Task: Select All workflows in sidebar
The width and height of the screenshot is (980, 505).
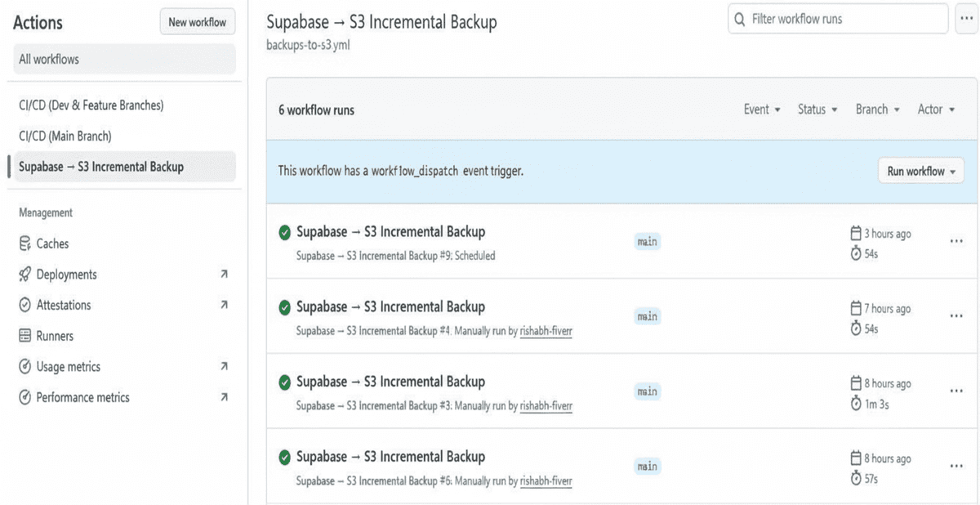Action: pyautogui.click(x=124, y=60)
